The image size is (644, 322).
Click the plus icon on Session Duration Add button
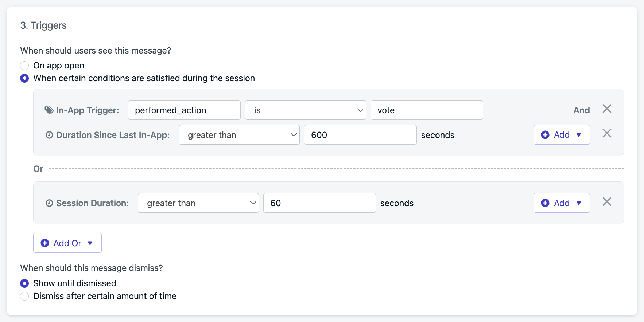point(545,203)
